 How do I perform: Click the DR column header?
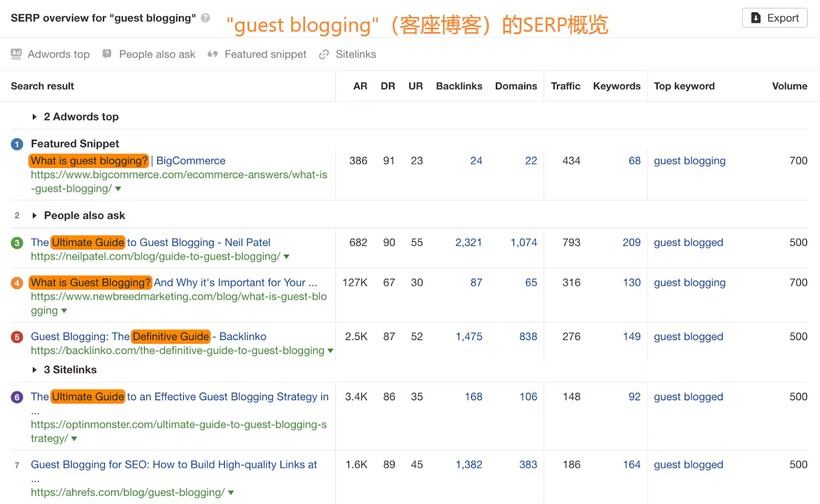pyautogui.click(x=388, y=86)
